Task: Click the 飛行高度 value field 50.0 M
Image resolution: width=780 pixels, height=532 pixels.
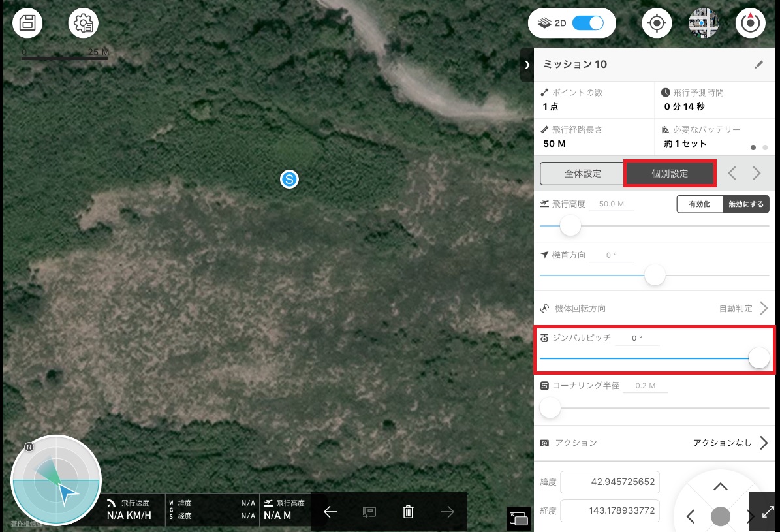Action: 612,204
